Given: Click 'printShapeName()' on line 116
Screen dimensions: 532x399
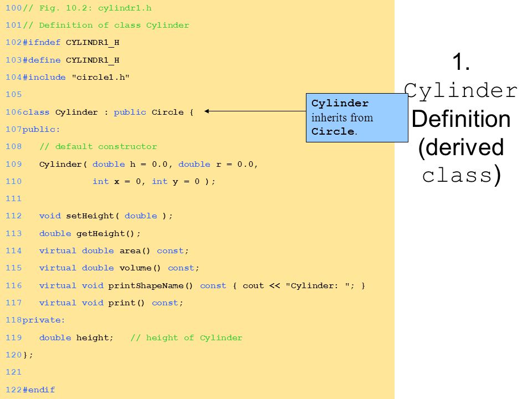Looking at the screenshot, I should click(x=150, y=286).
